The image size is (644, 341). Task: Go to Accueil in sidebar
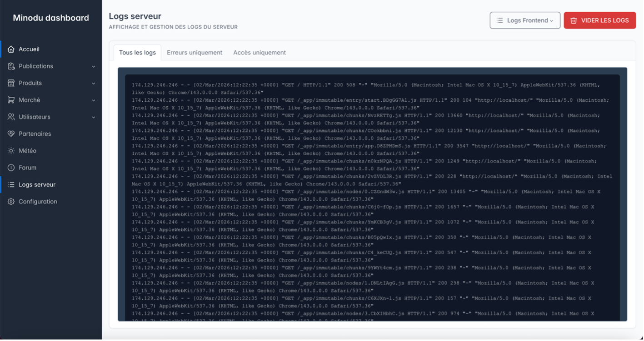(x=51, y=49)
